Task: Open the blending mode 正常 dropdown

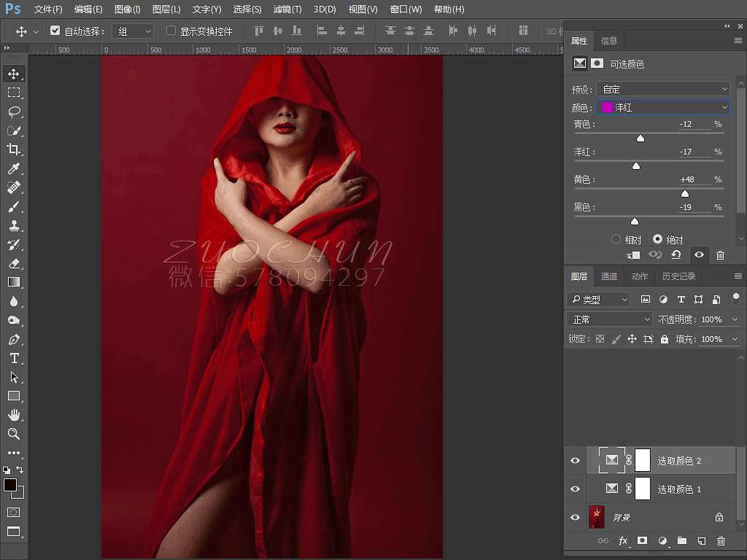Action: (609, 319)
